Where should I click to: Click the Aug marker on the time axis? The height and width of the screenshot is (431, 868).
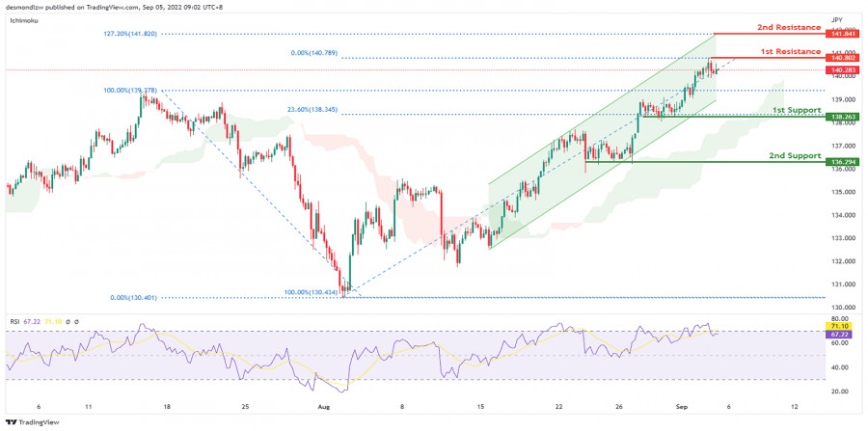(322, 407)
